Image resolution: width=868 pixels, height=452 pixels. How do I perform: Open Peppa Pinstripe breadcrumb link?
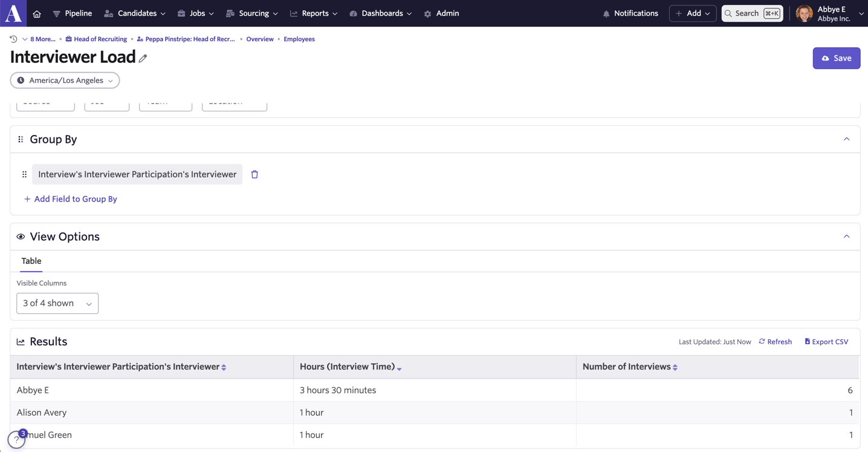[186, 39]
